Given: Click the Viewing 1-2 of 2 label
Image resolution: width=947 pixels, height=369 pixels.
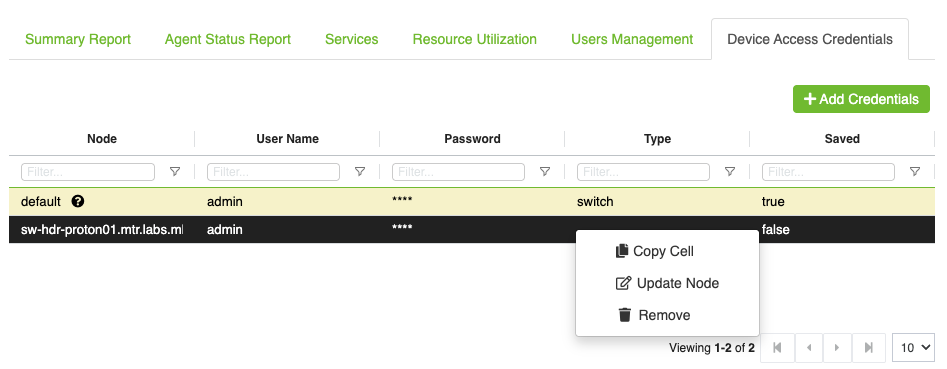Looking at the screenshot, I should pyautogui.click(x=711, y=348).
